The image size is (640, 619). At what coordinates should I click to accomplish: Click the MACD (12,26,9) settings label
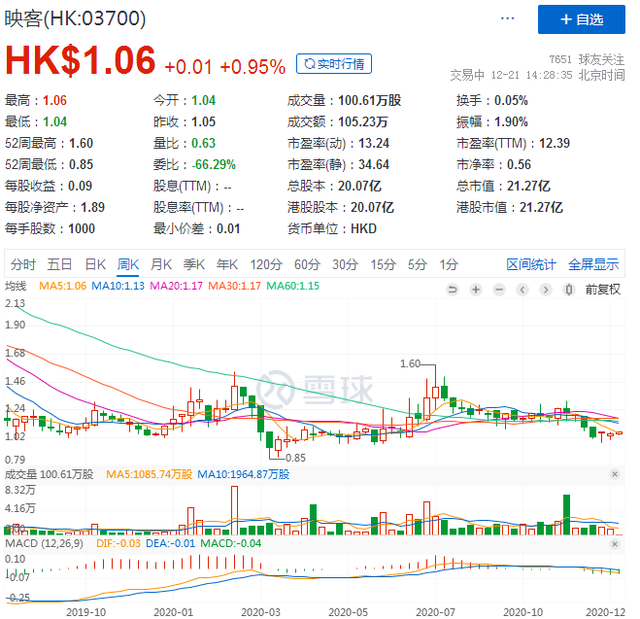click(x=44, y=544)
